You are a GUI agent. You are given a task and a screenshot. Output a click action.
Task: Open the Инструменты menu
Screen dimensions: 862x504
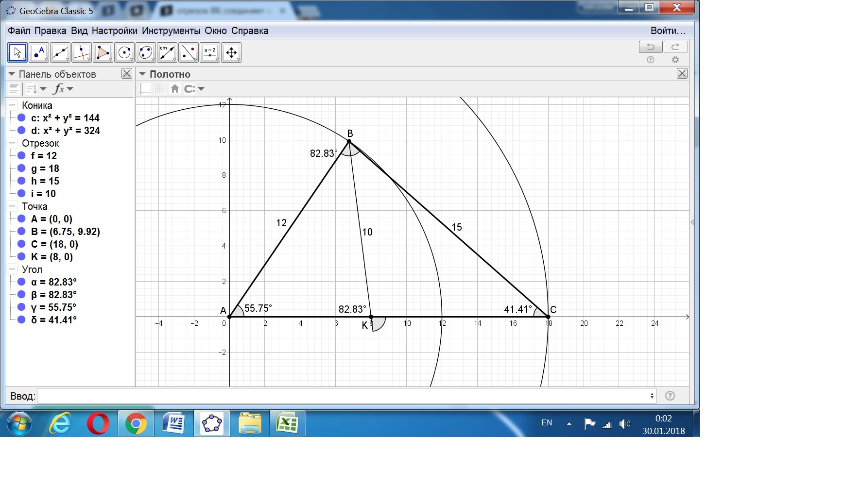171,31
